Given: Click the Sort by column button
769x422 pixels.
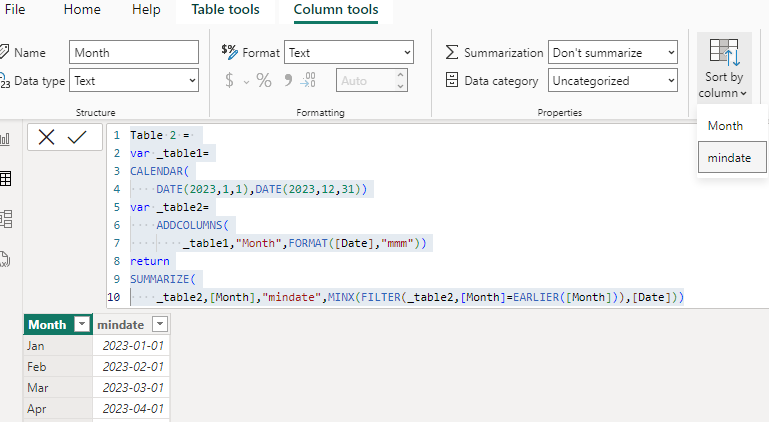Looking at the screenshot, I should click(x=724, y=68).
